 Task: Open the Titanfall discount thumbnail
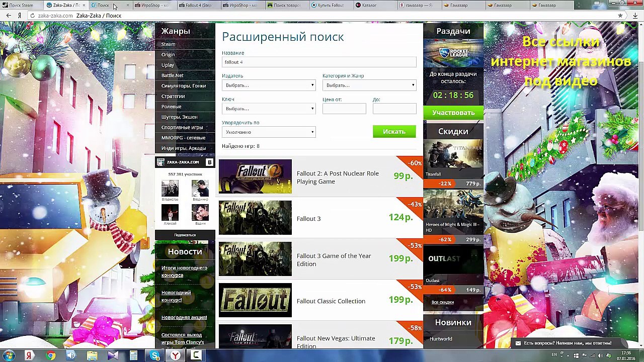coord(453,158)
